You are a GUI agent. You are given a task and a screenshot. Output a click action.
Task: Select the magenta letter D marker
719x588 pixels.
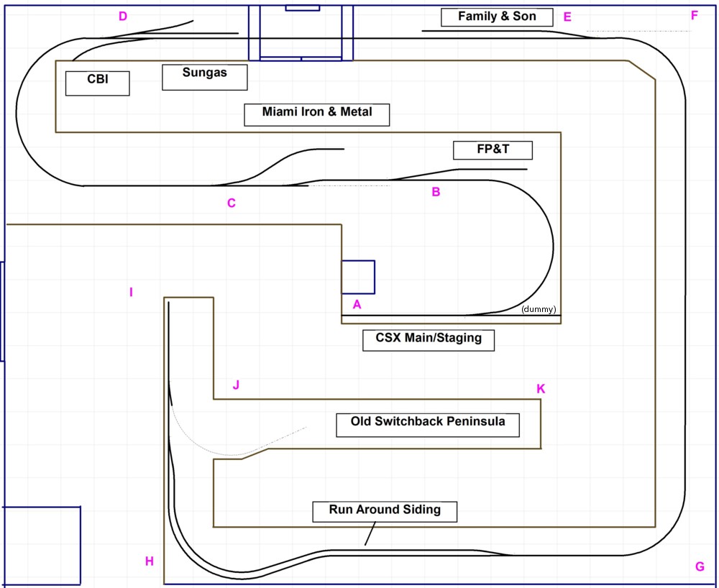point(123,17)
